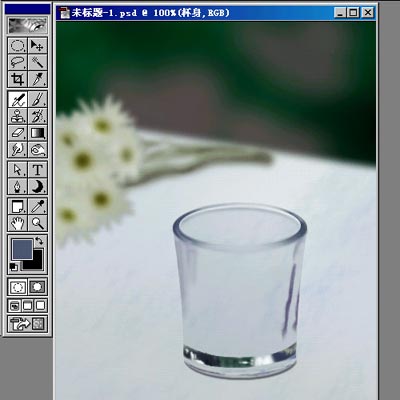Activate the Type tool
This screenshot has height=400, width=400.
tap(37, 170)
